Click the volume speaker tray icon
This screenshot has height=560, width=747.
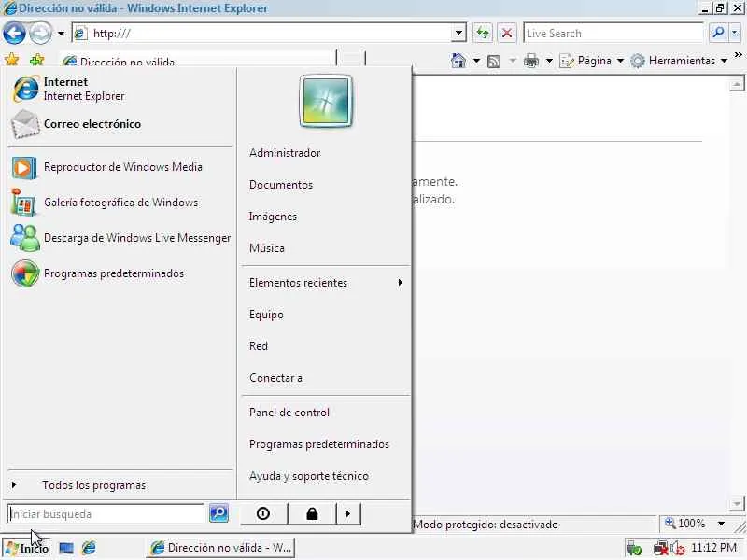tap(678, 549)
